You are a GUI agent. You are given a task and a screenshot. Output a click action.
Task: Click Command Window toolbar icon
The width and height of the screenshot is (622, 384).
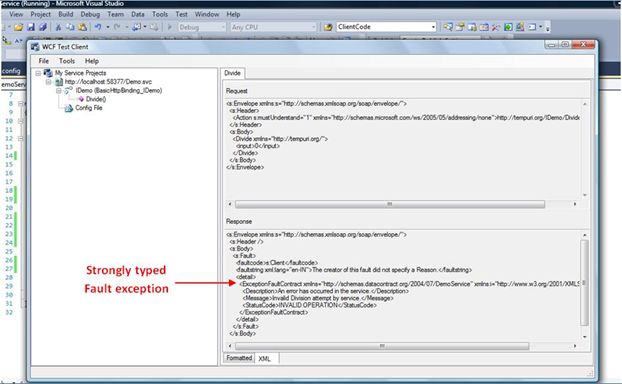click(532, 27)
